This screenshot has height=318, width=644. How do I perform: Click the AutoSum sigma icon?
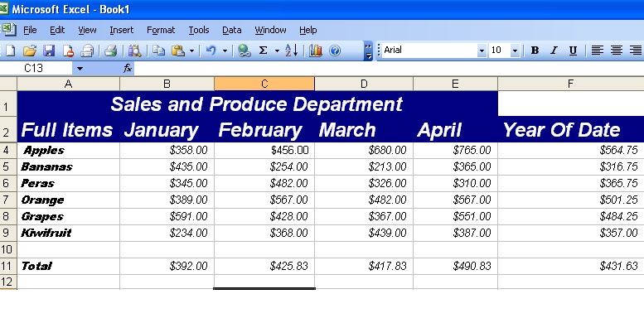point(264,51)
